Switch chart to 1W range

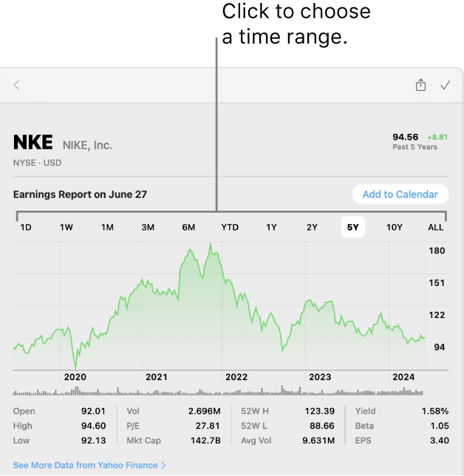[x=66, y=227]
